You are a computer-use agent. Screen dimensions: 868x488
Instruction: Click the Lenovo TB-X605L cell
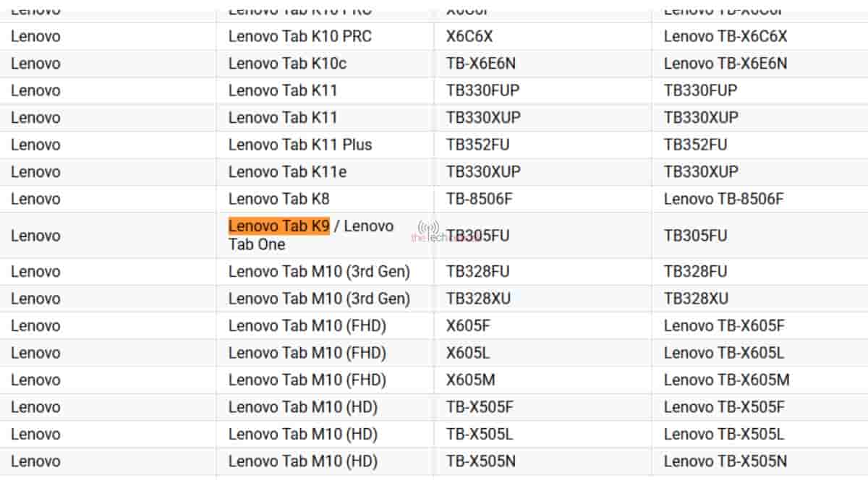724,353
